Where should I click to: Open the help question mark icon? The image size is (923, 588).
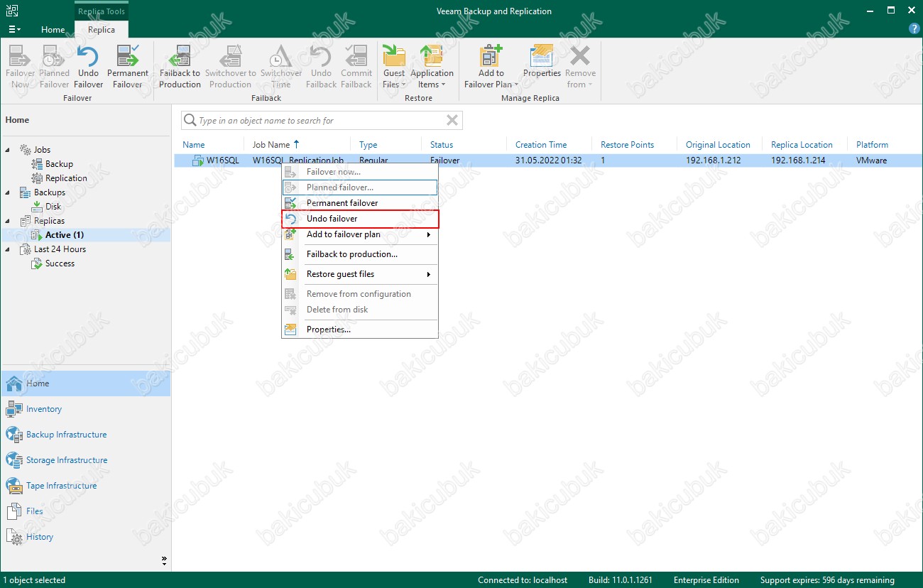(x=914, y=29)
